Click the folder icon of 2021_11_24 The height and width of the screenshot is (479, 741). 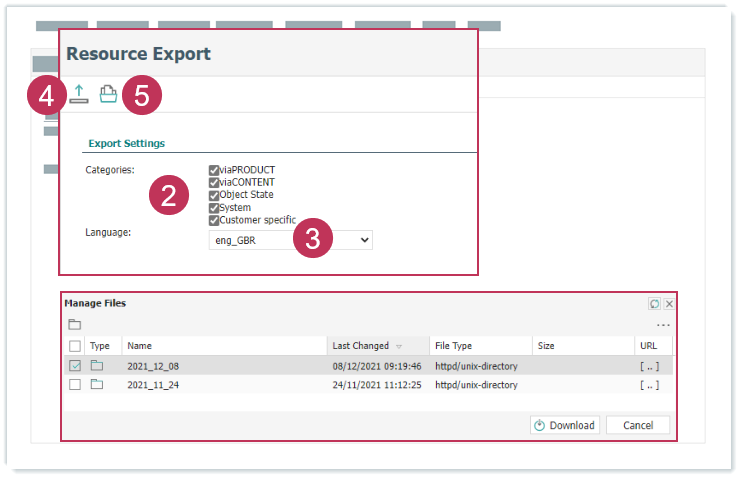[97, 384]
